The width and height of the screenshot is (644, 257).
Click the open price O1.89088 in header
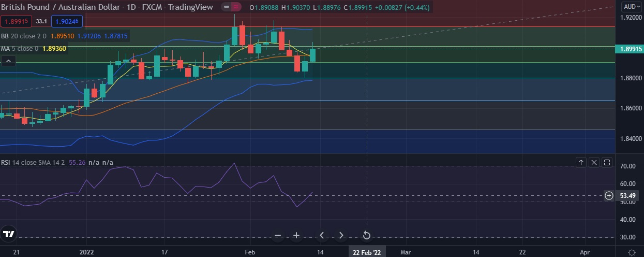pyautogui.click(x=263, y=7)
